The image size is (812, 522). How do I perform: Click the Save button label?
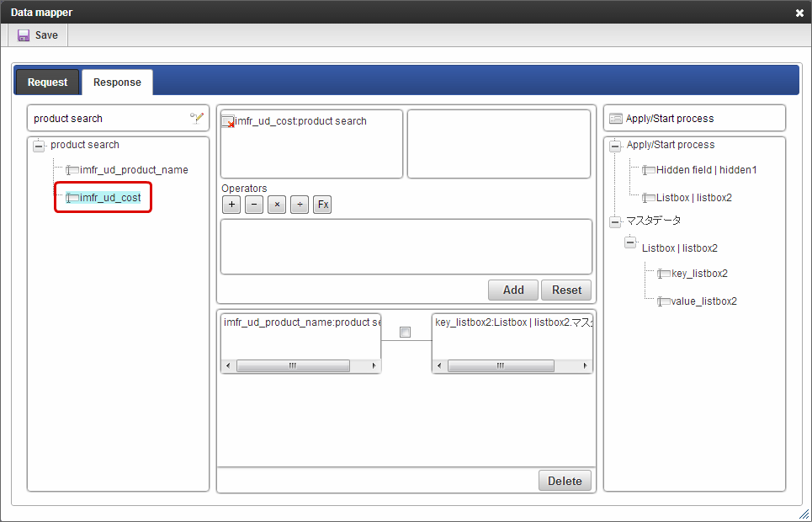point(46,35)
